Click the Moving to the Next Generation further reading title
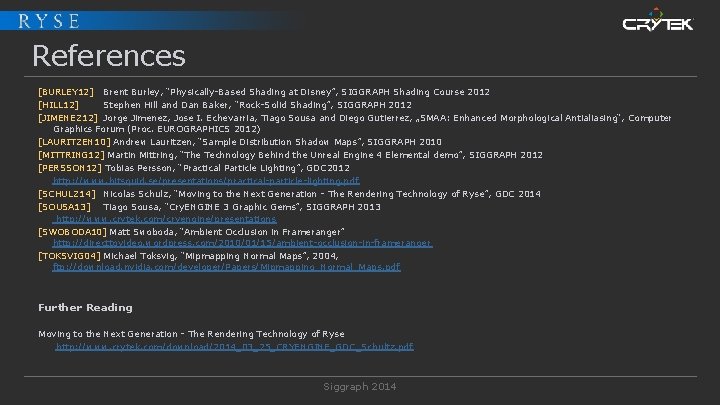 pyautogui.click(x=191, y=334)
